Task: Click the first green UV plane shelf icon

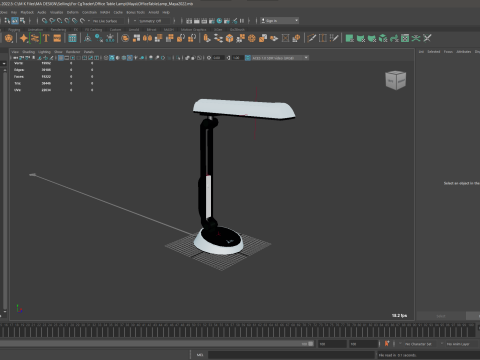Action: click(349, 38)
